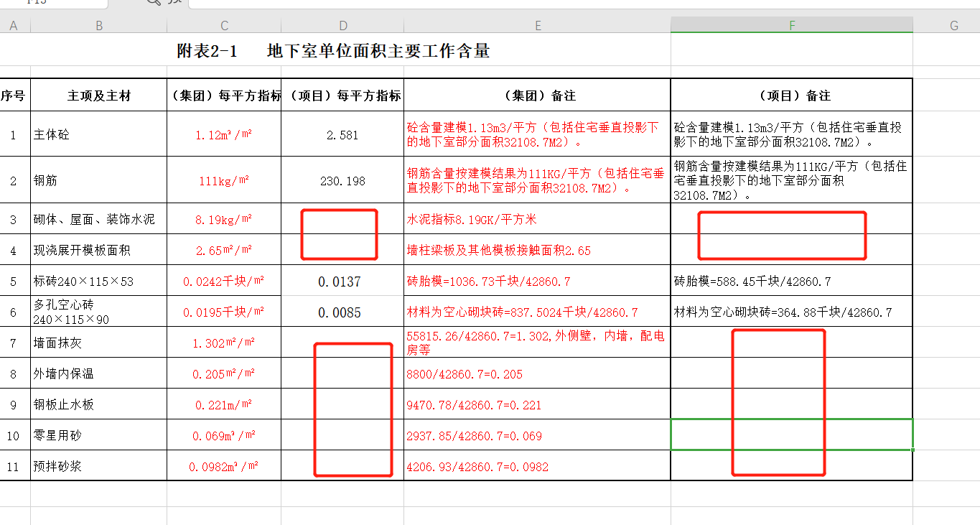This screenshot has height=525, width=980.
Task: Select the 钢板止水板 cell
Action: [x=99, y=404]
